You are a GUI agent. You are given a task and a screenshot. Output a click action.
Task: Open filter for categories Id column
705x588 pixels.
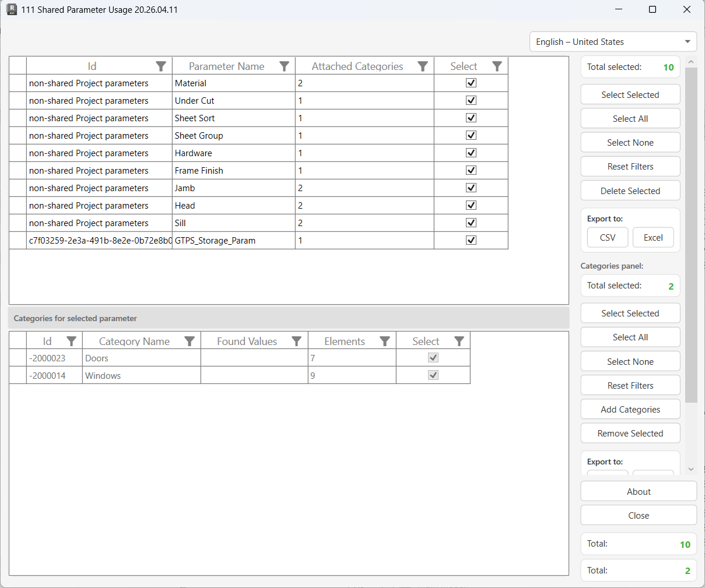71,341
